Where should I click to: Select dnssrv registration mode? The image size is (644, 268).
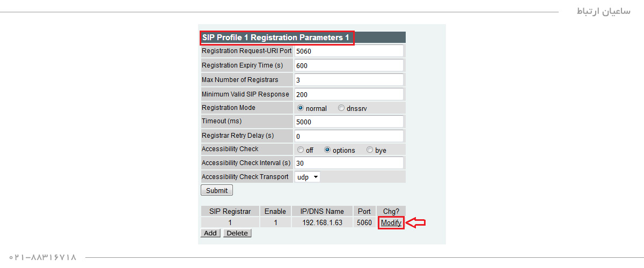click(341, 108)
